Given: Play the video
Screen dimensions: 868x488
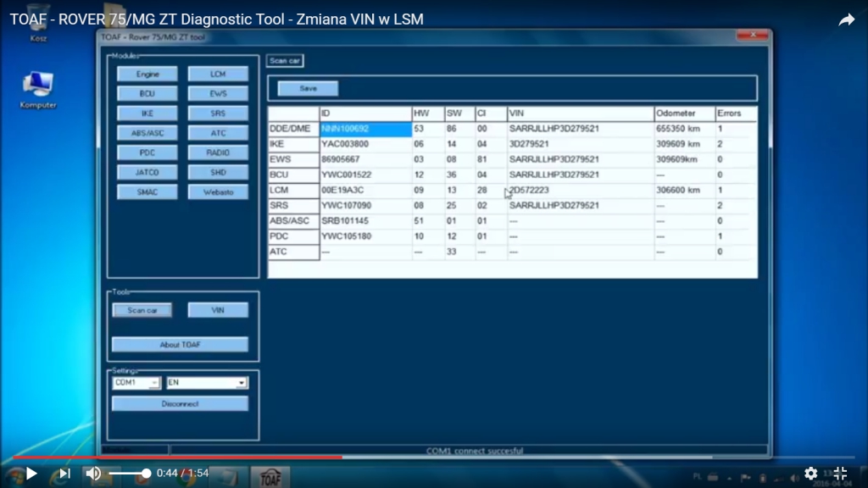Looking at the screenshot, I should pyautogui.click(x=31, y=473).
